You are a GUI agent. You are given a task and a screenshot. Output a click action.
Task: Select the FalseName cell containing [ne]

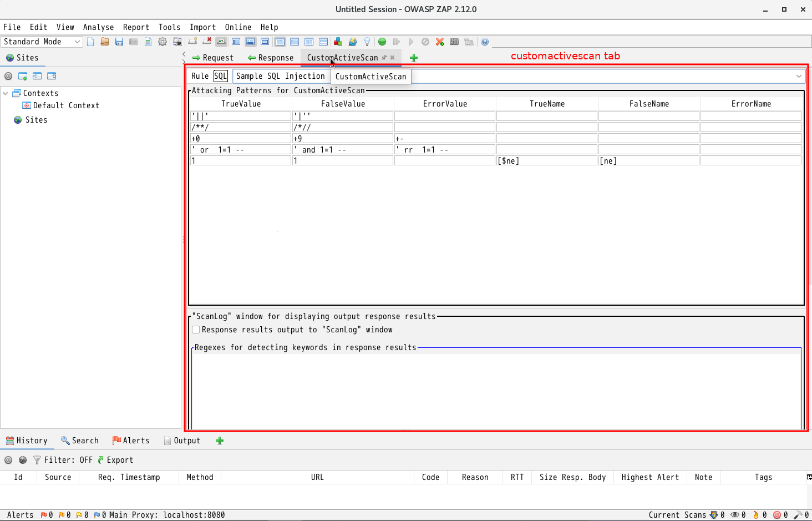648,160
